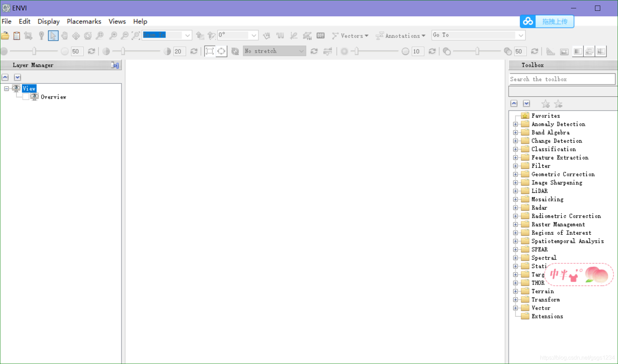618x364 pixels.
Task: Open the wavy profile tool icon
Action: 280,35
